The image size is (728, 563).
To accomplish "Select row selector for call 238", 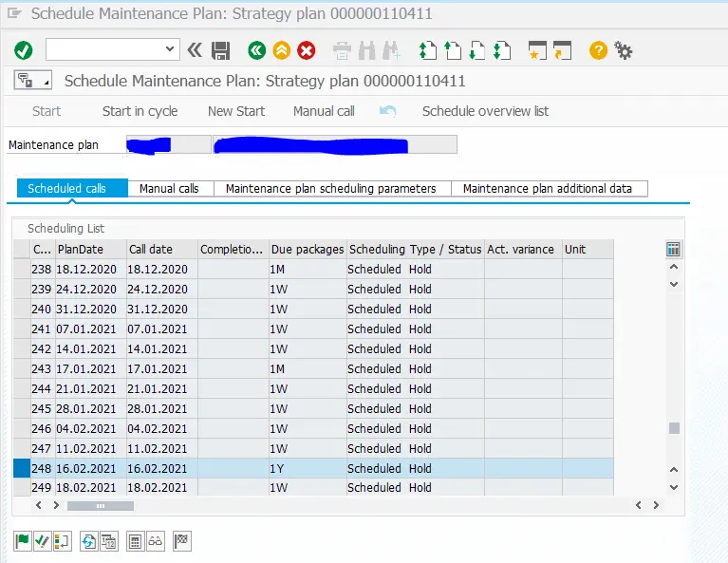I will 22,270.
